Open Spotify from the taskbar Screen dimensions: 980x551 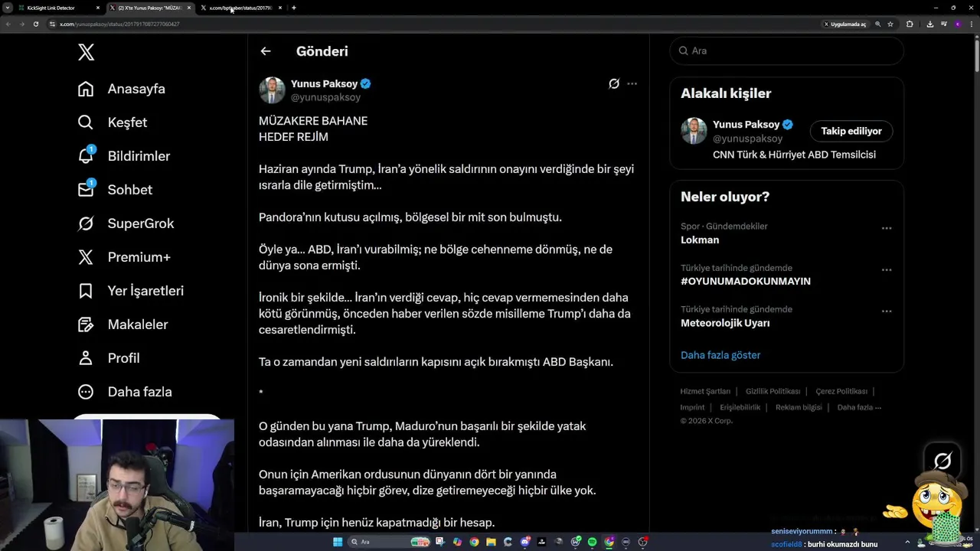pyautogui.click(x=592, y=542)
